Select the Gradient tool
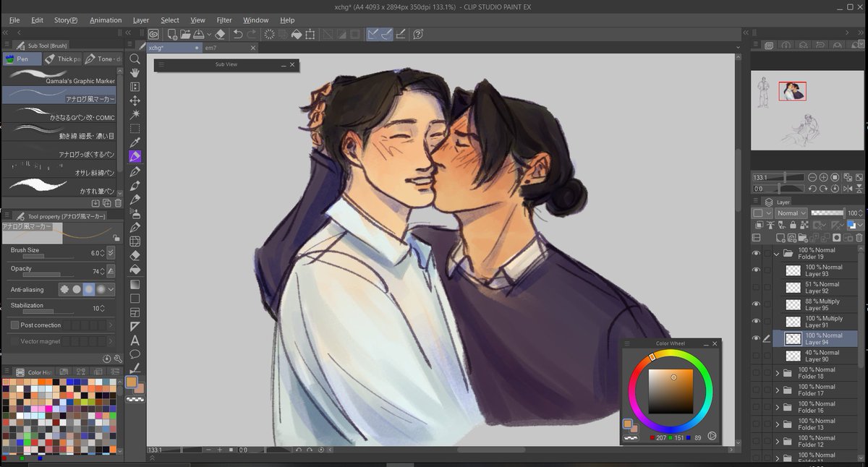This screenshot has width=868, height=467. pos(135,283)
